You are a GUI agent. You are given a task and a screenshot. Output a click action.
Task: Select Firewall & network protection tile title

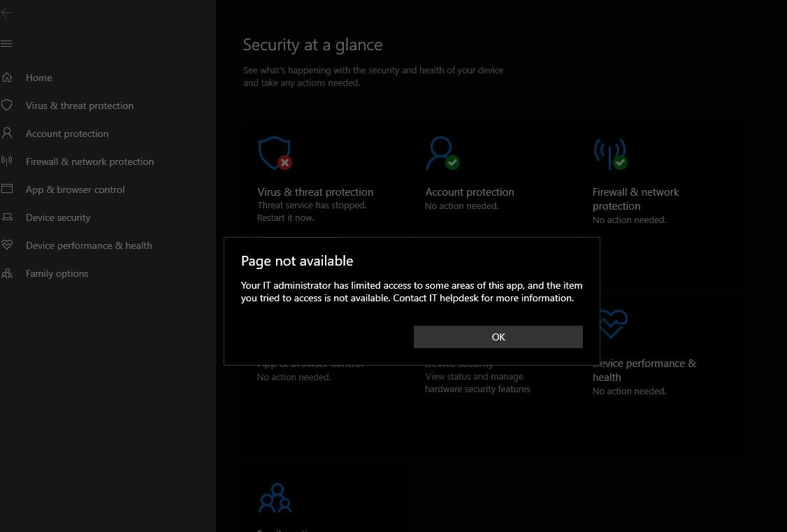635,199
